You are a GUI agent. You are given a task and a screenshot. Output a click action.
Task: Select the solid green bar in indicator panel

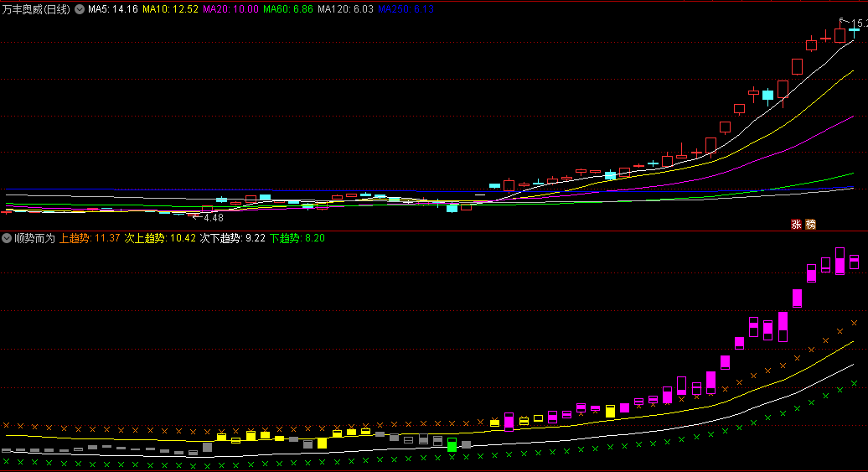tap(452, 447)
